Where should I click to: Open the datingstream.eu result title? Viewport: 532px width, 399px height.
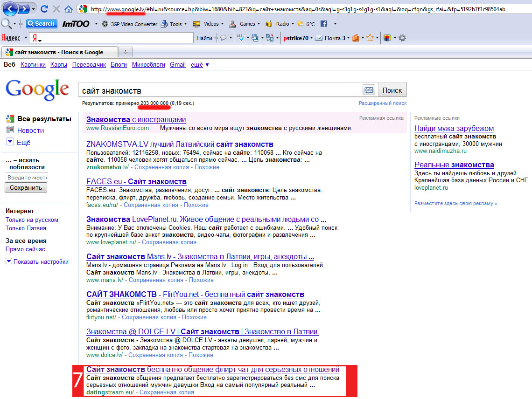[x=213, y=370]
